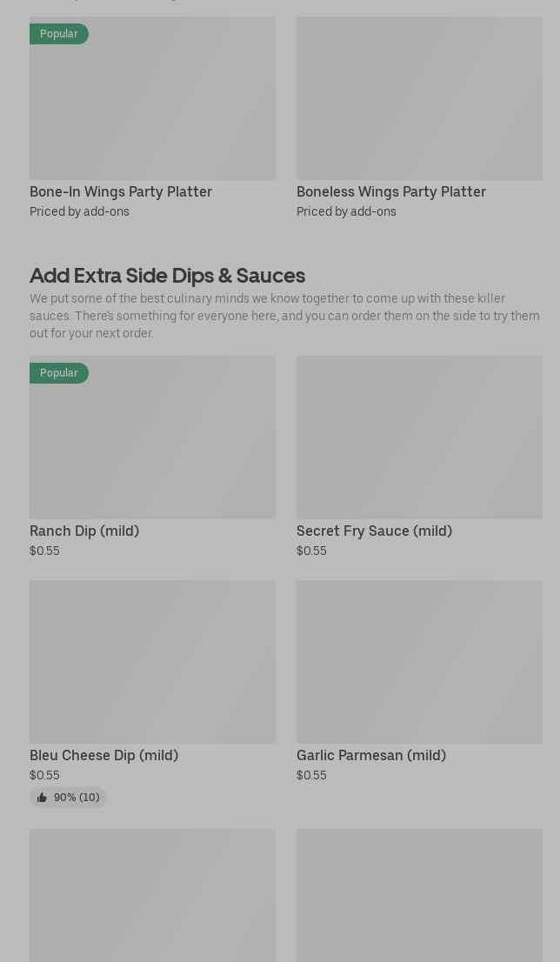Click the $0.55 price under Secret Fry Sauce
This screenshot has width=560, height=962.
311,551
